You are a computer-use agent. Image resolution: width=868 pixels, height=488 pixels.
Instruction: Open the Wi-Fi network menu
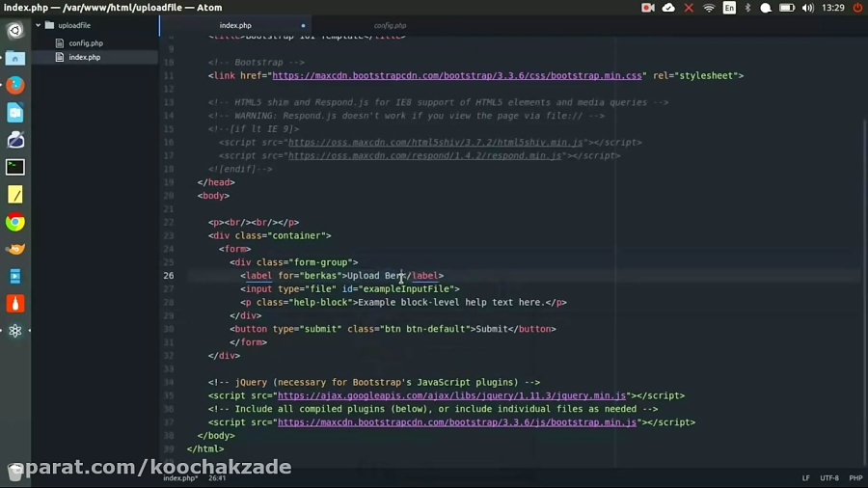point(709,8)
